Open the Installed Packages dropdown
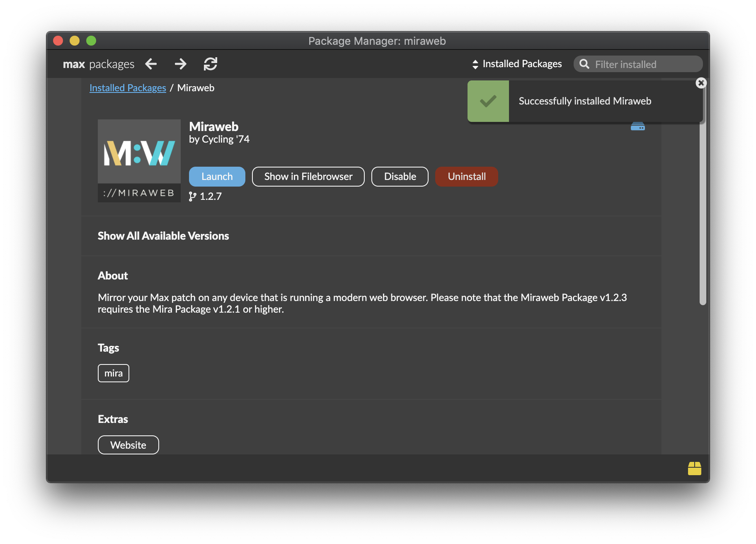Image resolution: width=756 pixels, height=544 pixels. point(517,64)
